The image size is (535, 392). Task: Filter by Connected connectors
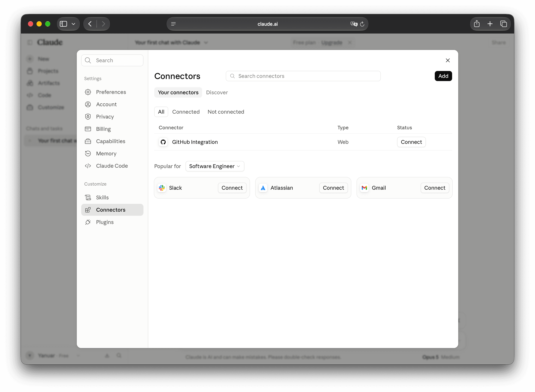pyautogui.click(x=186, y=112)
